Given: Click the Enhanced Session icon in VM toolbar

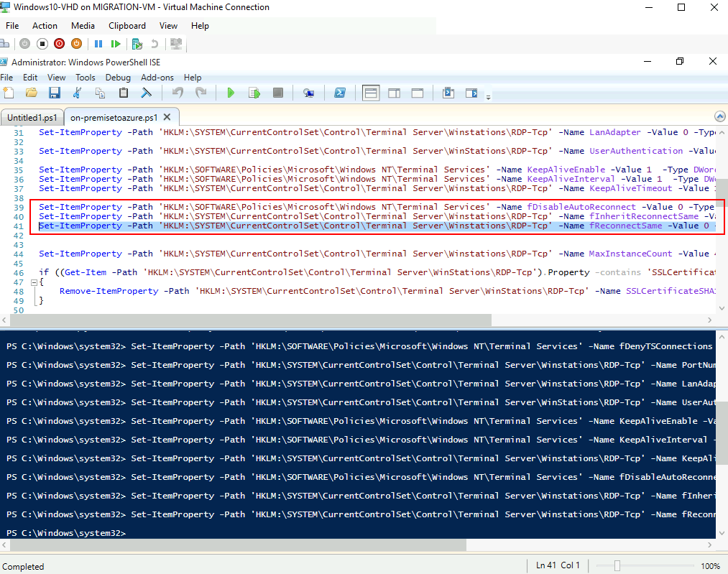Looking at the screenshot, I should (x=176, y=44).
